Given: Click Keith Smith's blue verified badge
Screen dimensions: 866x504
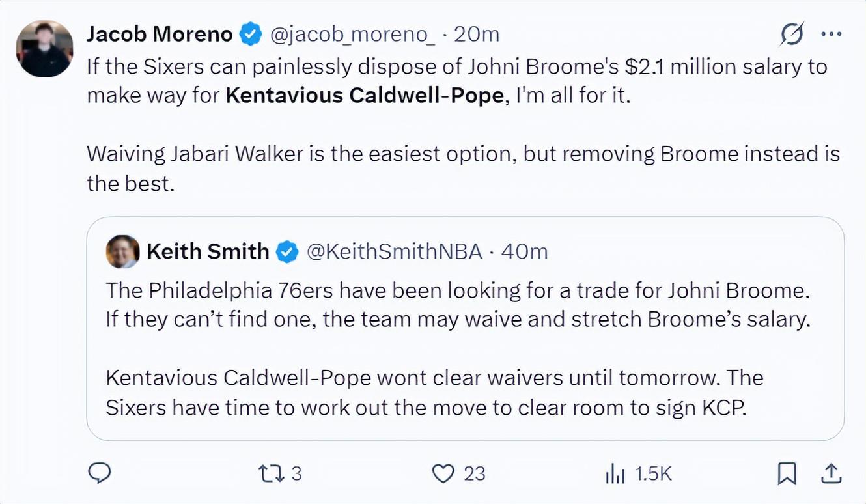Looking at the screenshot, I should [287, 251].
